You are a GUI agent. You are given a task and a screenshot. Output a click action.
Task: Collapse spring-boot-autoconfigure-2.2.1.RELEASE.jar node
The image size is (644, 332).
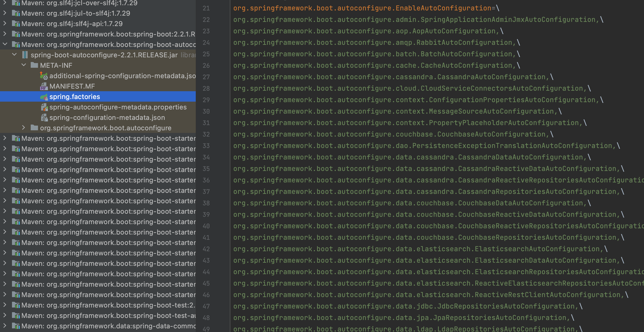point(14,54)
